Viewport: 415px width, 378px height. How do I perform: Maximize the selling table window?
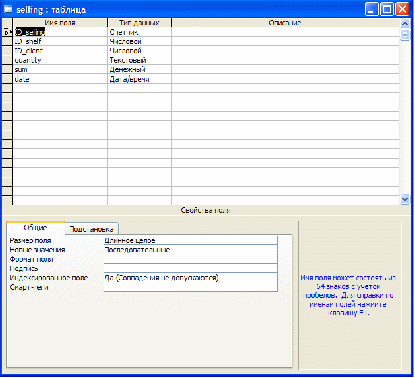click(387, 9)
